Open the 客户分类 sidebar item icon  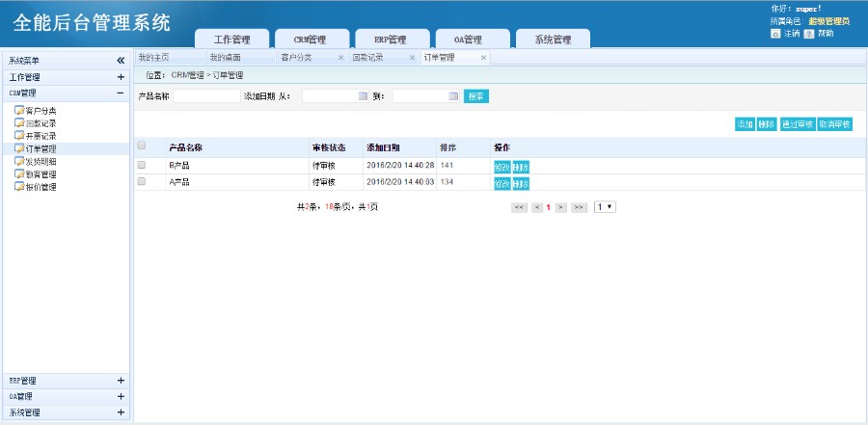[19, 110]
